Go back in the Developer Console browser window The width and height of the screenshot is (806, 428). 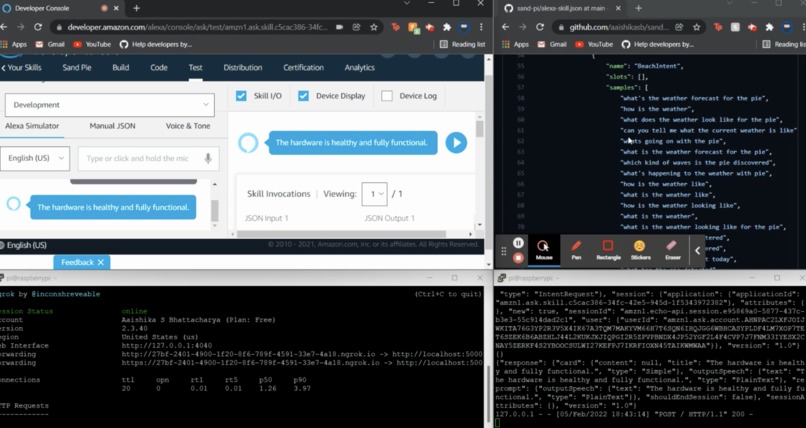tap(3, 27)
